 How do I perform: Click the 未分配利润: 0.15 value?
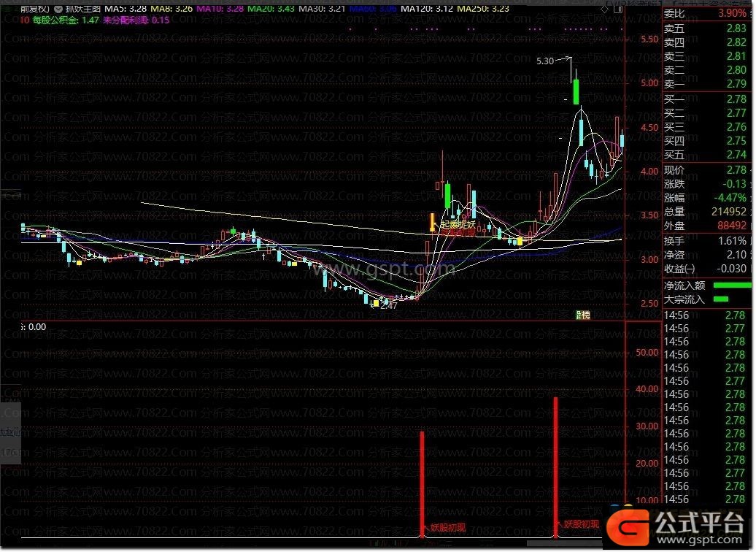[x=136, y=20]
